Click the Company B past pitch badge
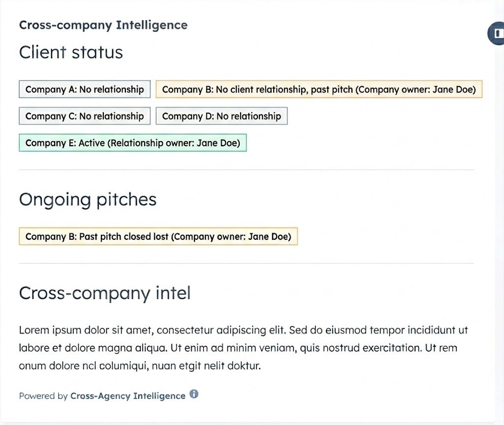Screen dimensions: 504x425 click(319, 90)
